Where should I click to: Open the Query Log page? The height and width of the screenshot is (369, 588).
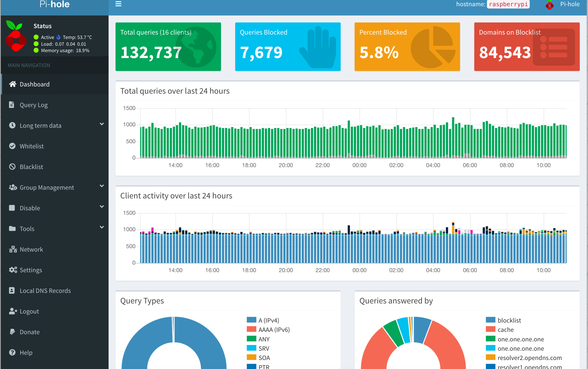point(55,105)
